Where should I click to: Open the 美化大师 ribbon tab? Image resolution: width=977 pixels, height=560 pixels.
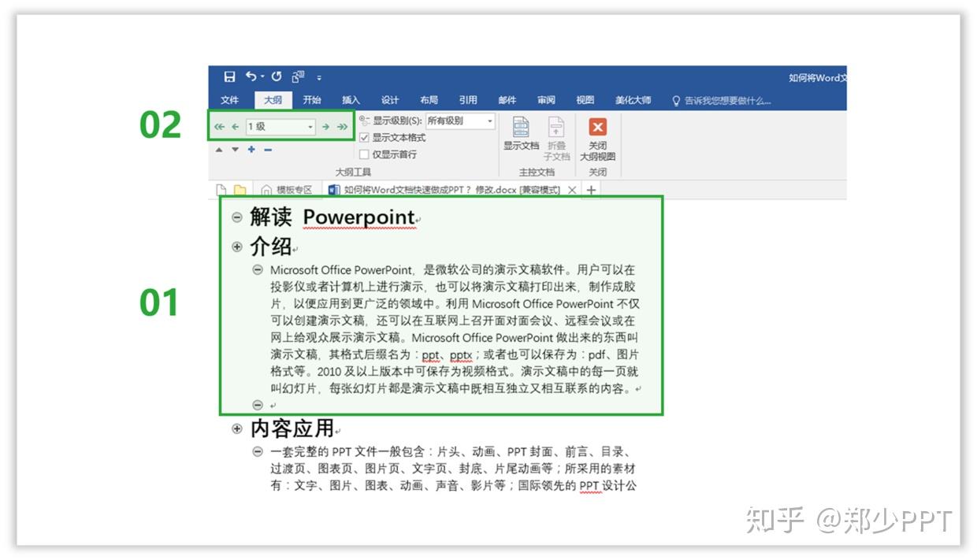(633, 100)
